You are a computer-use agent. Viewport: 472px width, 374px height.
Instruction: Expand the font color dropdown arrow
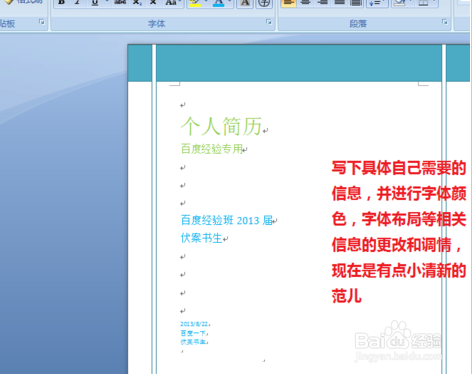[x=230, y=2]
